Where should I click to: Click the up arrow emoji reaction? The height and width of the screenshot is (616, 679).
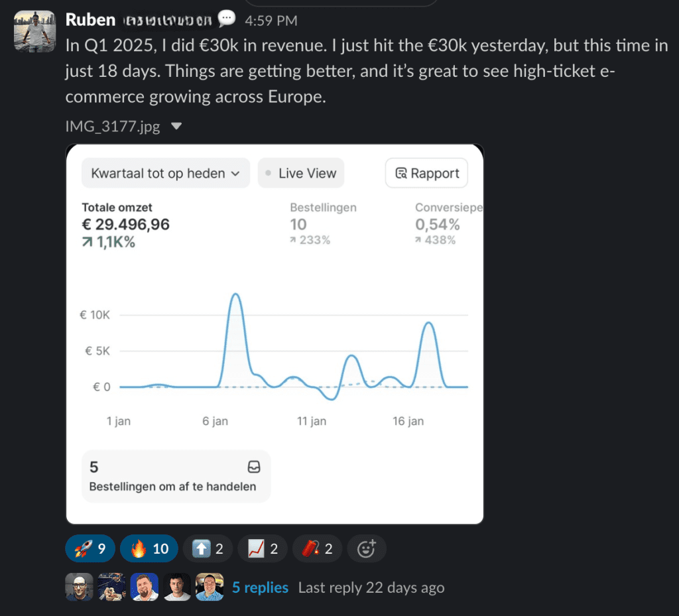tap(207, 548)
